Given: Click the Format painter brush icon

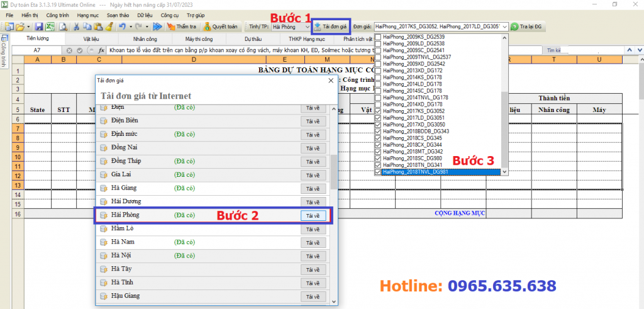Looking at the screenshot, I should click(x=109, y=26).
